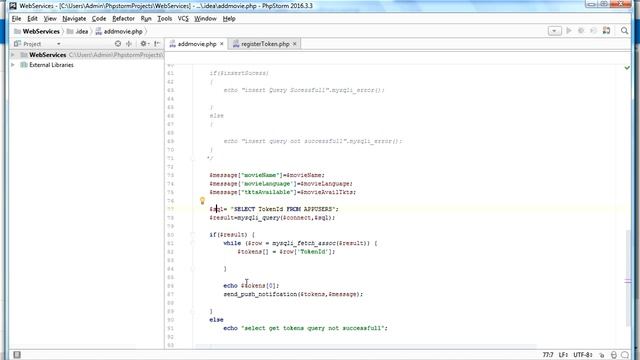Close the registerToken.php tab
This screenshot has height=360, width=640.
[x=295, y=44]
